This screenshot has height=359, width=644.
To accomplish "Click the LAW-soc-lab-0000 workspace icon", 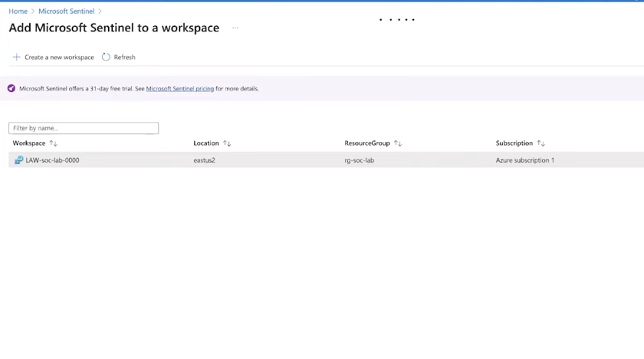I will (19, 160).
